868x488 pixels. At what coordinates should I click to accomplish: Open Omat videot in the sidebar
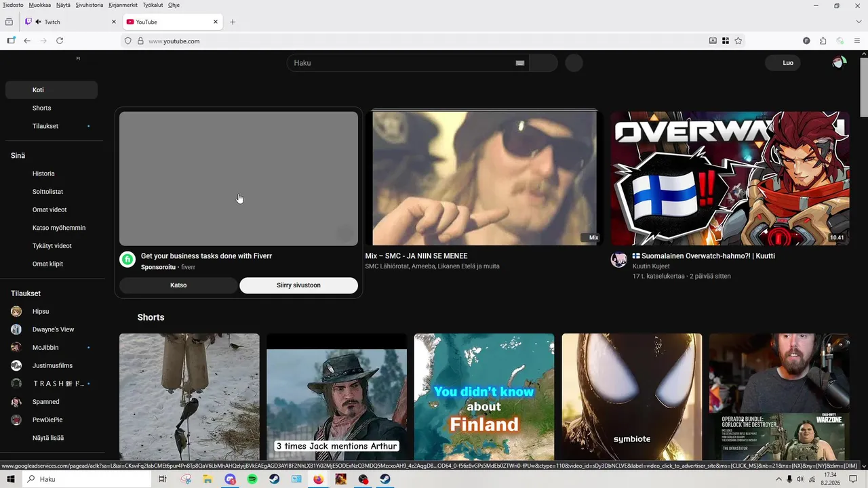coord(52,209)
